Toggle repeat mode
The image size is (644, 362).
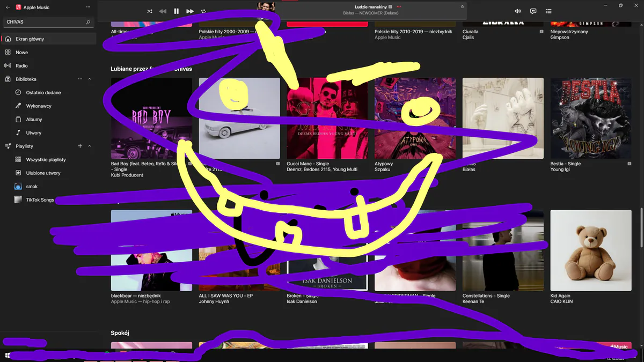(203, 11)
